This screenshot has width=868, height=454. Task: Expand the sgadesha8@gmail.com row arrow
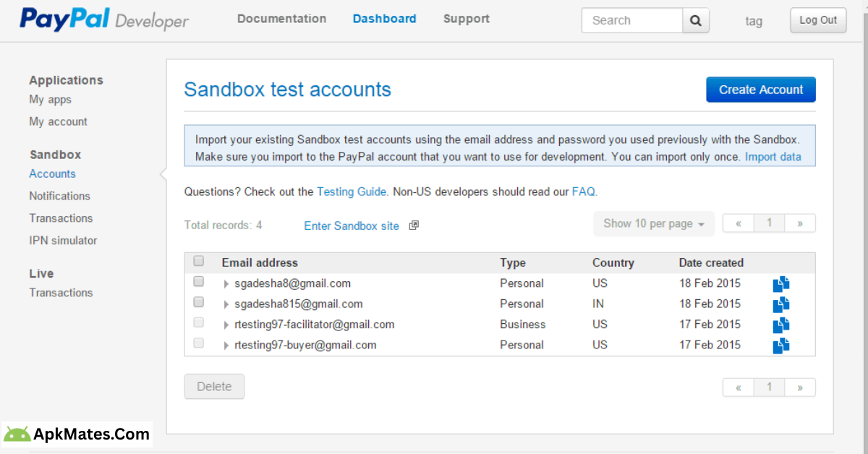[x=226, y=284]
